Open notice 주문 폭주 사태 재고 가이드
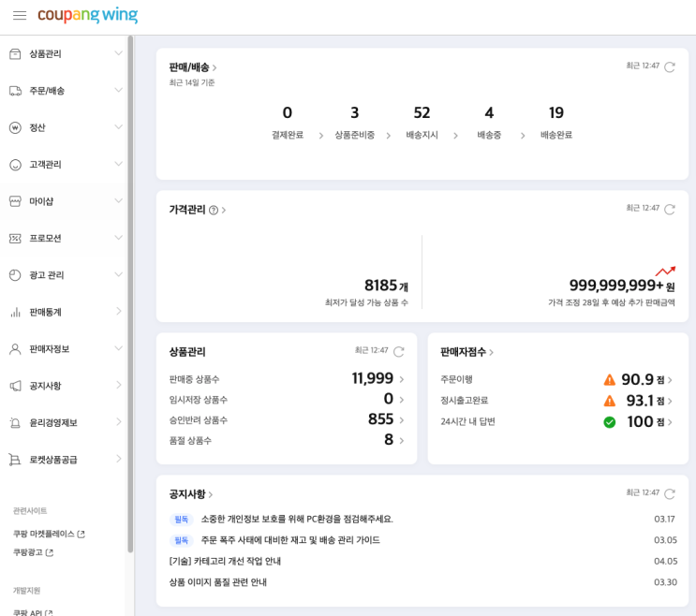This screenshot has height=616, width=696. (x=290, y=540)
